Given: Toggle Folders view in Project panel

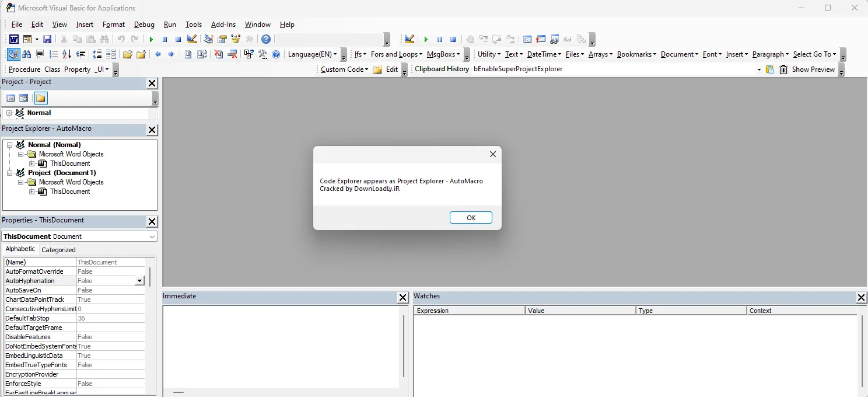Looking at the screenshot, I should point(40,98).
